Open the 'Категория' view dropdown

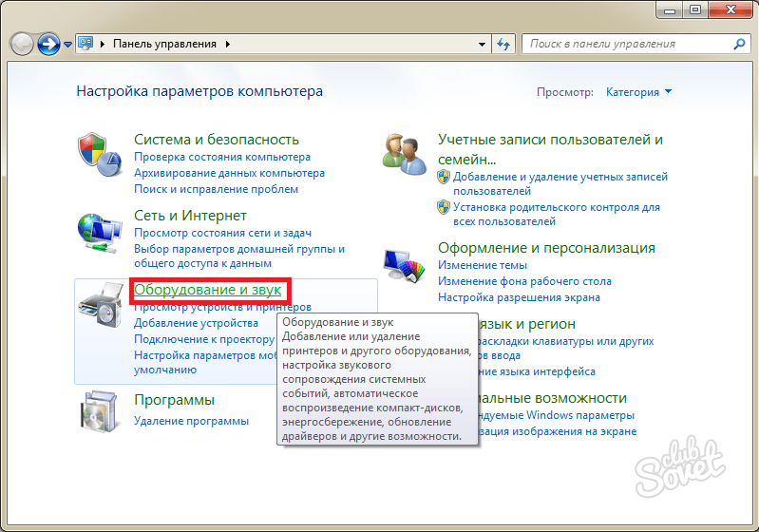[638, 92]
